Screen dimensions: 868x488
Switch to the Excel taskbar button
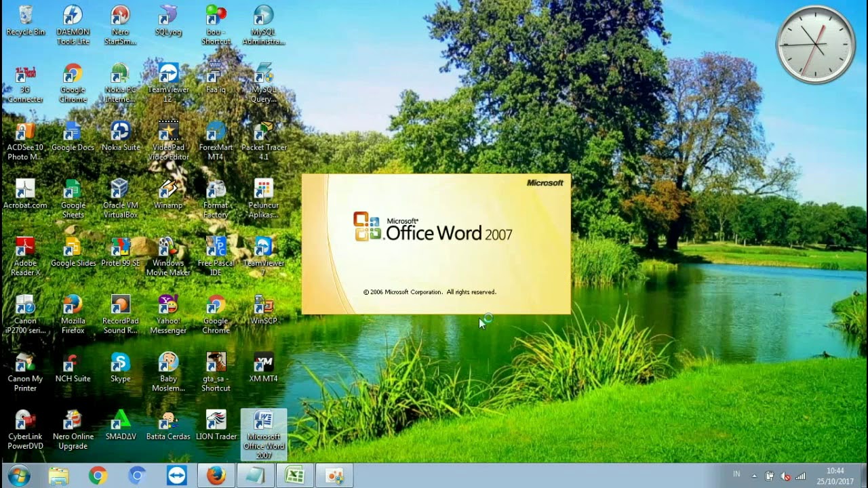pos(294,476)
